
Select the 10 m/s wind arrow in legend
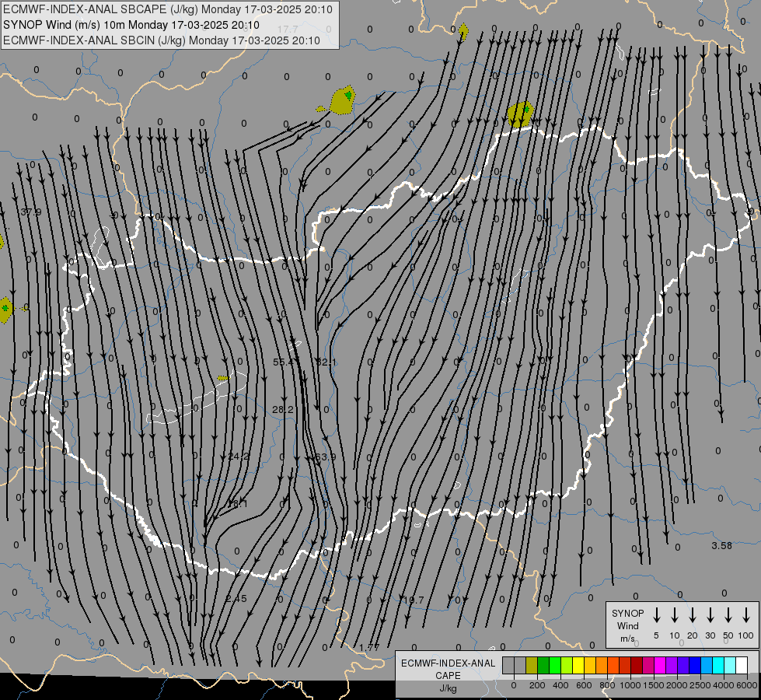click(675, 615)
